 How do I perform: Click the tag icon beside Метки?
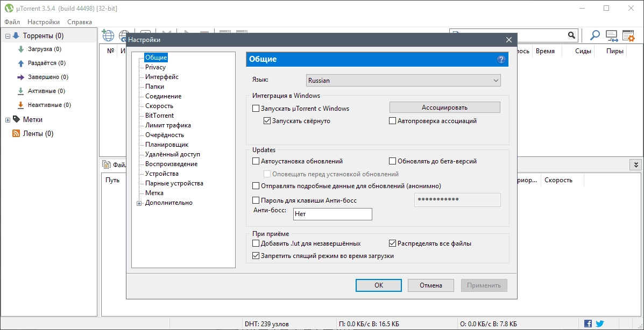point(17,119)
